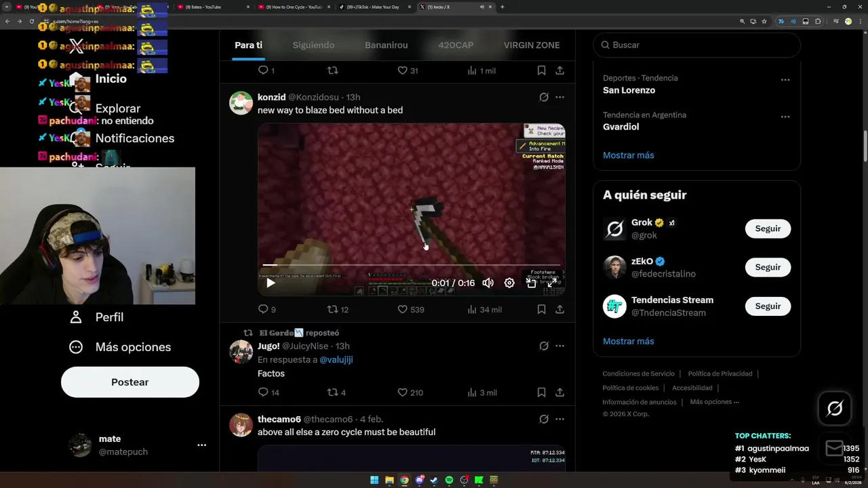Reply to the top post with 1 reply
868x488 pixels.
[267, 70]
